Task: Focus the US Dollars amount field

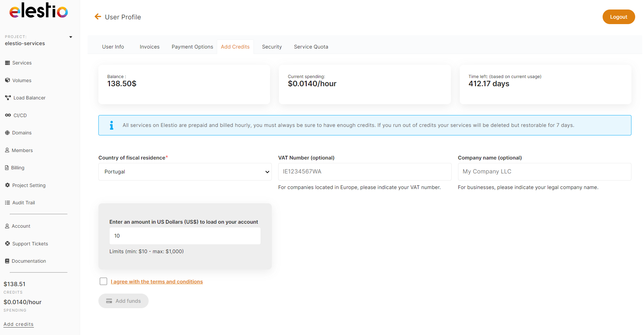Action: click(x=185, y=236)
